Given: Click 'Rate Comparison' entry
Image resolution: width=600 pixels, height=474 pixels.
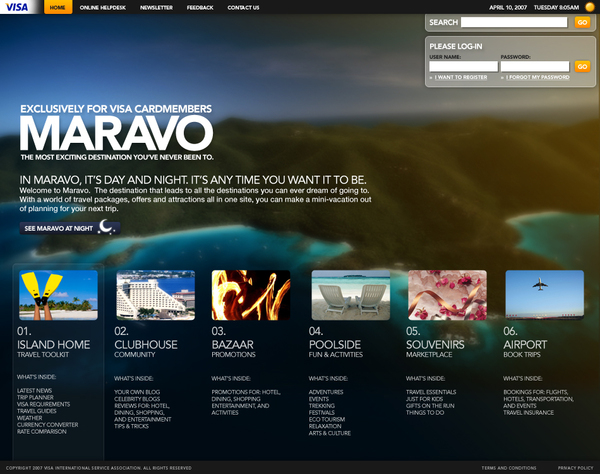Looking at the screenshot, I should [42, 432].
